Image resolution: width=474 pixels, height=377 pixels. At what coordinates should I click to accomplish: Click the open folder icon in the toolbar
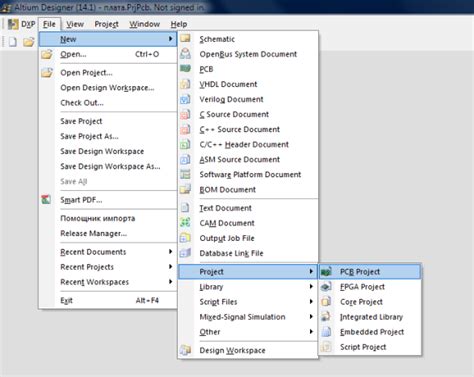tap(29, 42)
